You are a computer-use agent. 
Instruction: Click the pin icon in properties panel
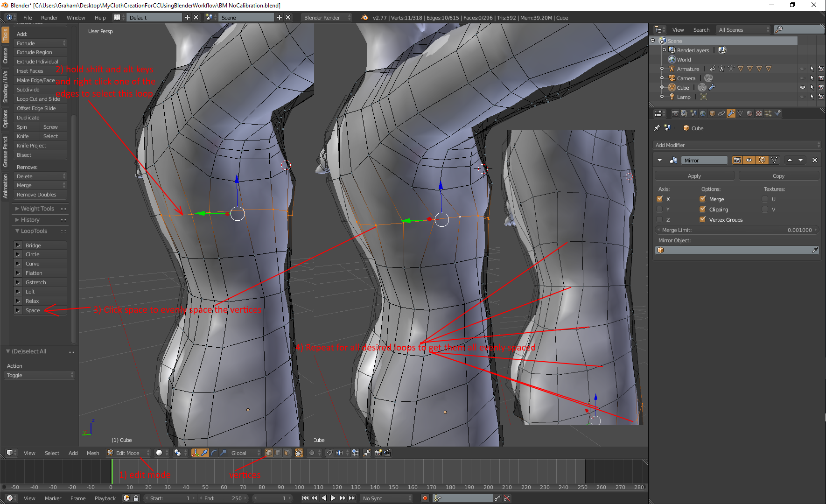(x=657, y=128)
